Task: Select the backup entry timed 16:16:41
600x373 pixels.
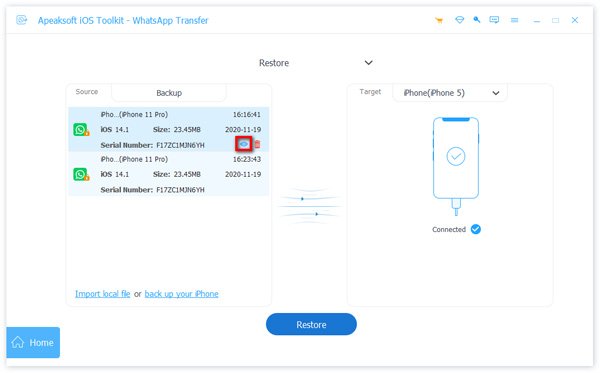Action: pyautogui.click(x=169, y=129)
